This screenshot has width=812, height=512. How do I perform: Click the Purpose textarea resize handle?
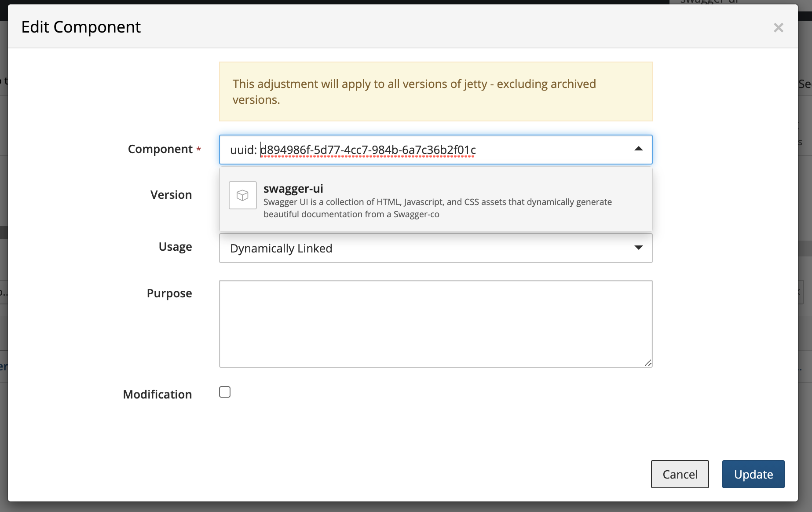[x=648, y=363]
